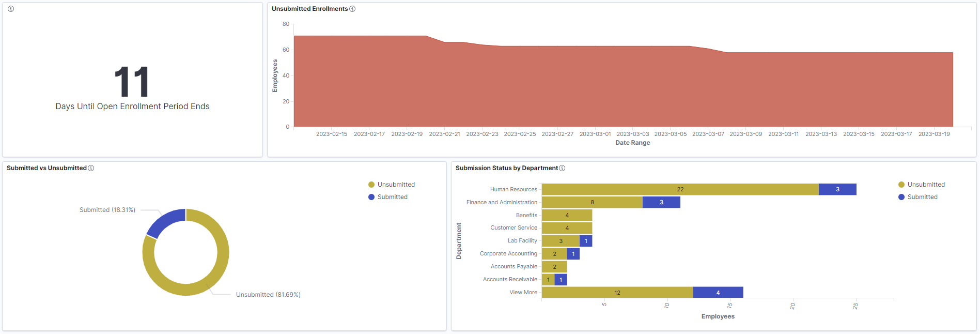Click the 2023-03-07 date axis label

pos(708,134)
